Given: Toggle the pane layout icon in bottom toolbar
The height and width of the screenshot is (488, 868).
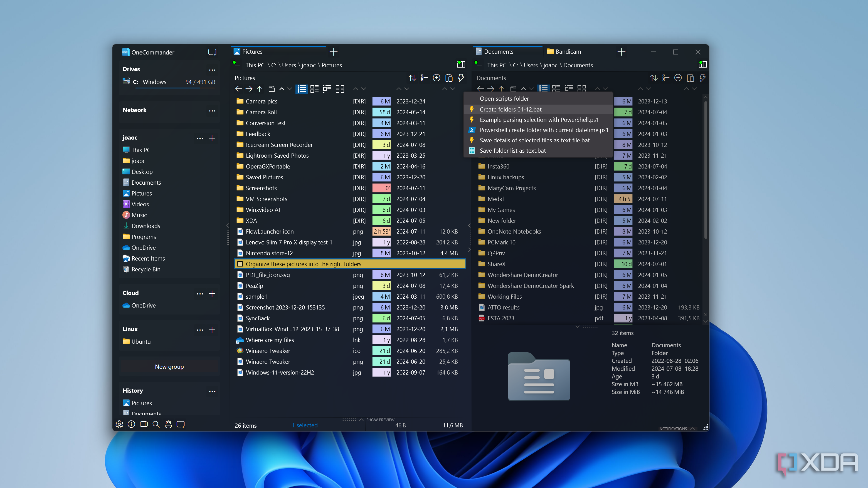Looking at the screenshot, I should (144, 424).
